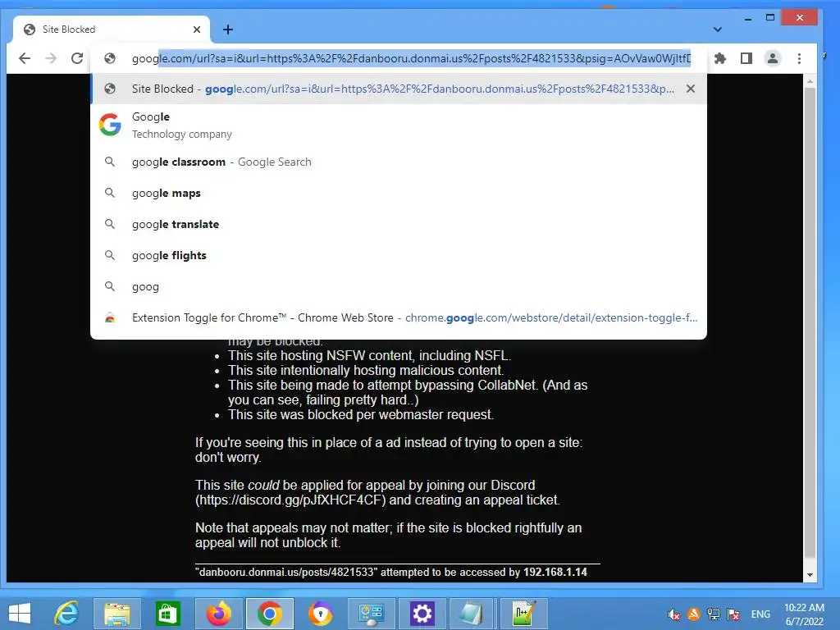Screen dimensions: 840x630
Task: Open Control Panel taskbar icon
Action: point(372,614)
